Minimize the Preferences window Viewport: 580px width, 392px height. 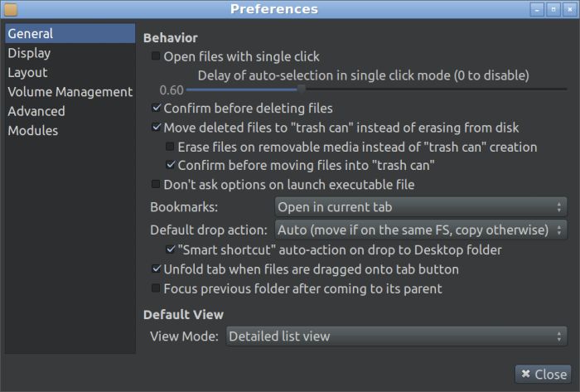(x=536, y=10)
